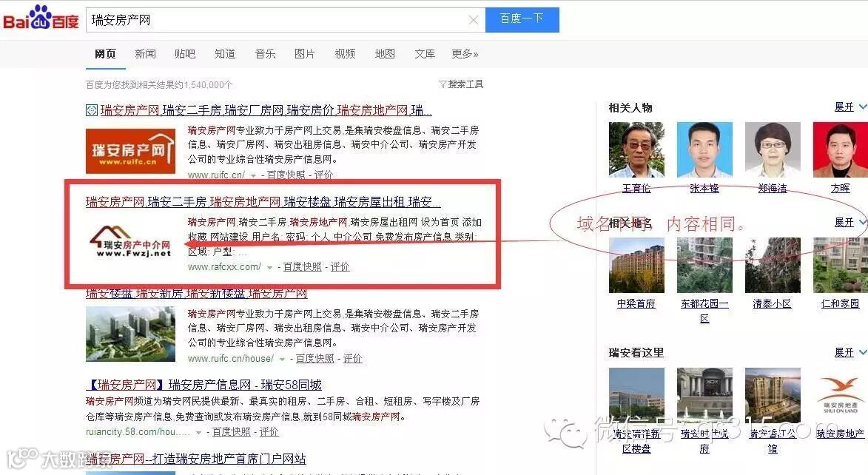Viewport: 868px width, 475px height.
Task: Expand the 相关人物 section
Action: 850,107
